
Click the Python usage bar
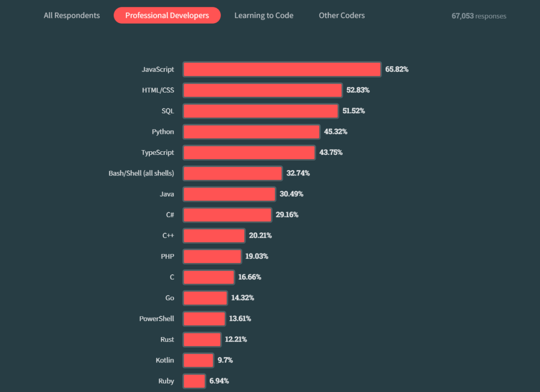click(x=252, y=132)
